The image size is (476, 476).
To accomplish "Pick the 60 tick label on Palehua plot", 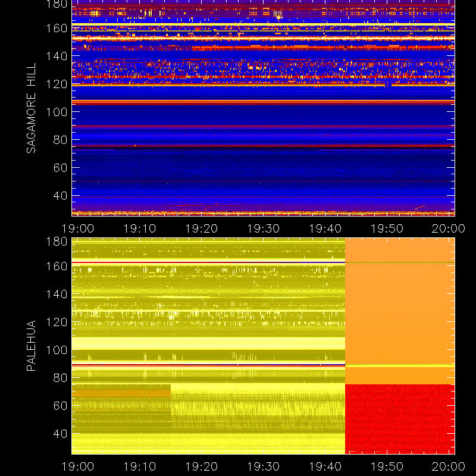I will 60,406.
